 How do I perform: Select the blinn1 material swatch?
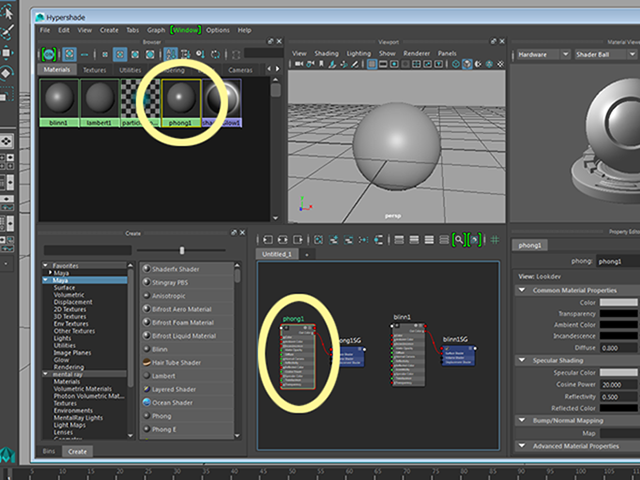tap(59, 103)
